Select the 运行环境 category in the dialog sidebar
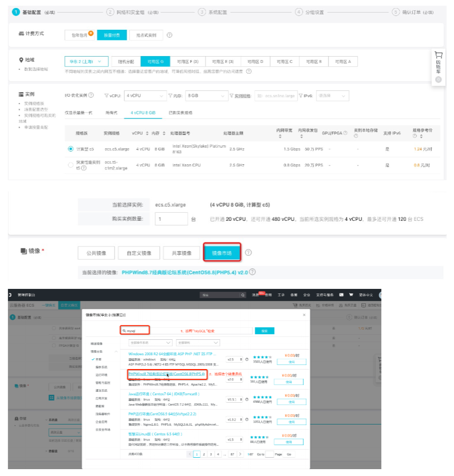The width and height of the screenshot is (454, 476). (x=101, y=375)
